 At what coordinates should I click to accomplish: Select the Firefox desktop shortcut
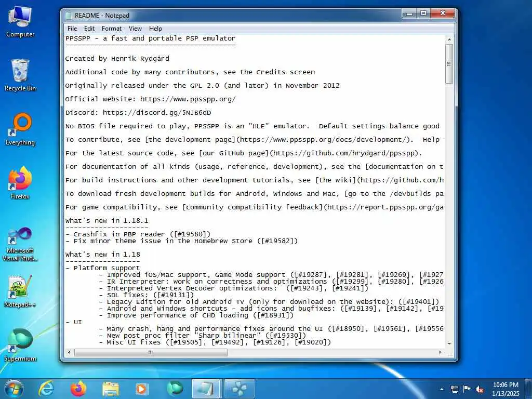point(20,183)
